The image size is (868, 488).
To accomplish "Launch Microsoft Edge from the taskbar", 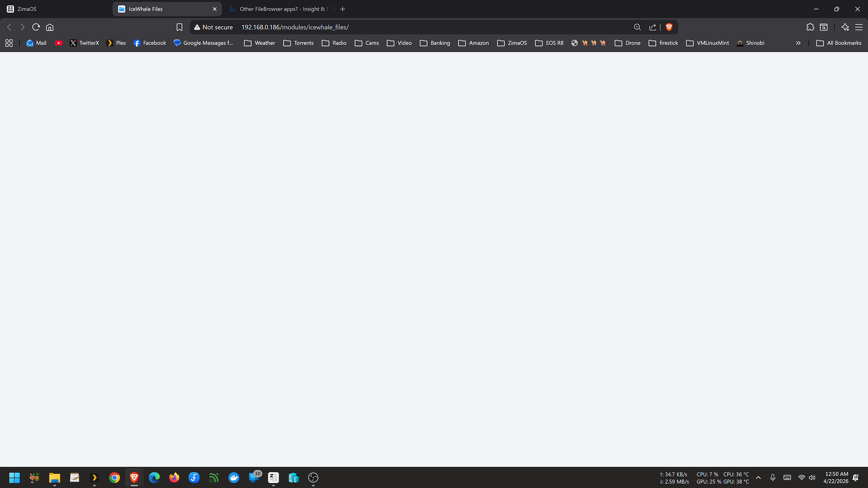I will click(154, 478).
